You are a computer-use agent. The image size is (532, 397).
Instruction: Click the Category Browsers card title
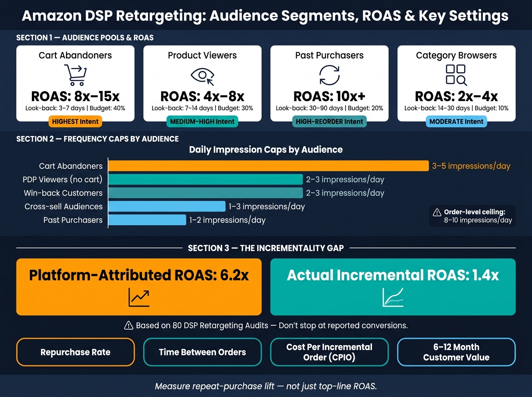click(x=456, y=55)
